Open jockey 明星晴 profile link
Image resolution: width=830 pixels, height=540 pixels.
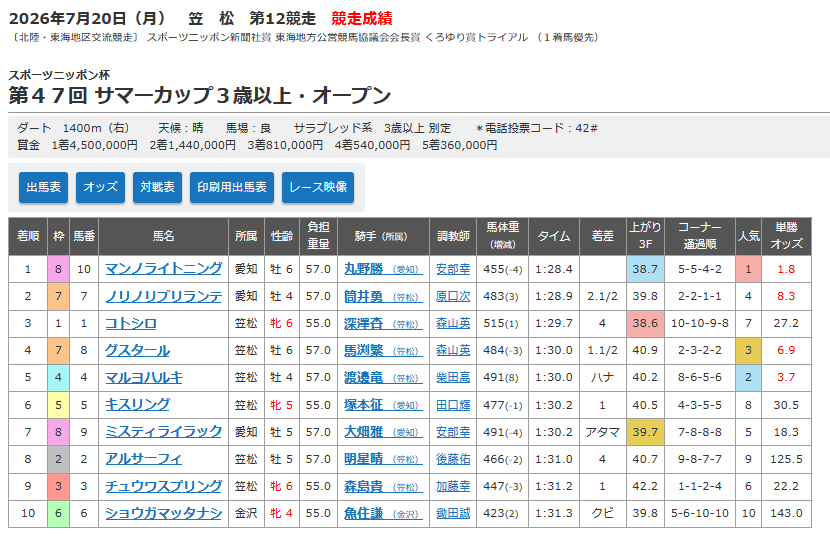(383, 459)
